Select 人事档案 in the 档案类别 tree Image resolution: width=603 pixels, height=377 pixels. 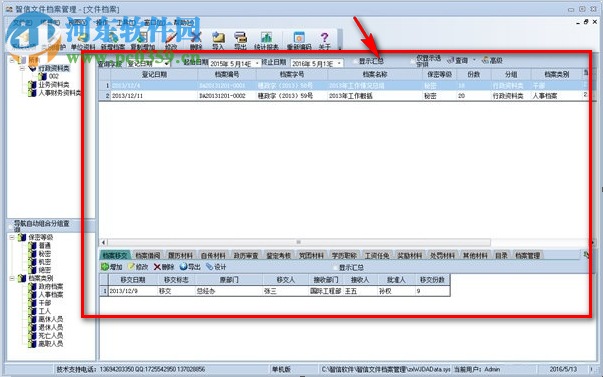click(x=51, y=295)
